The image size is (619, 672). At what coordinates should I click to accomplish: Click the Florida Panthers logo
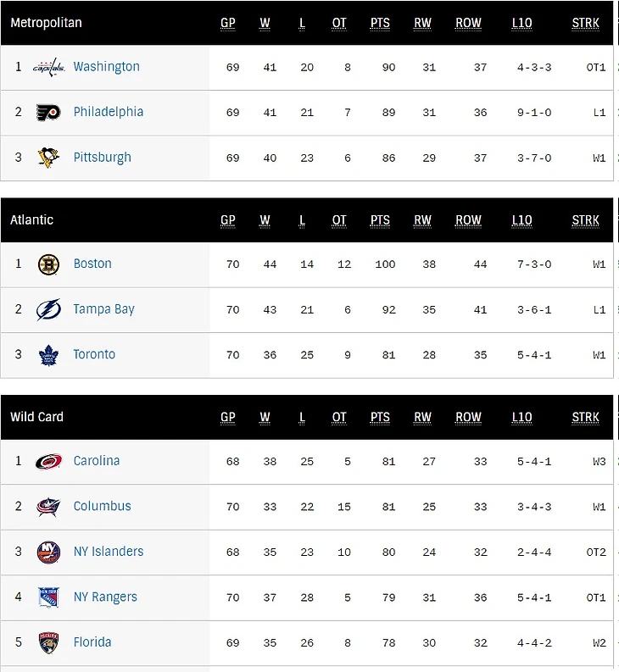(48, 642)
